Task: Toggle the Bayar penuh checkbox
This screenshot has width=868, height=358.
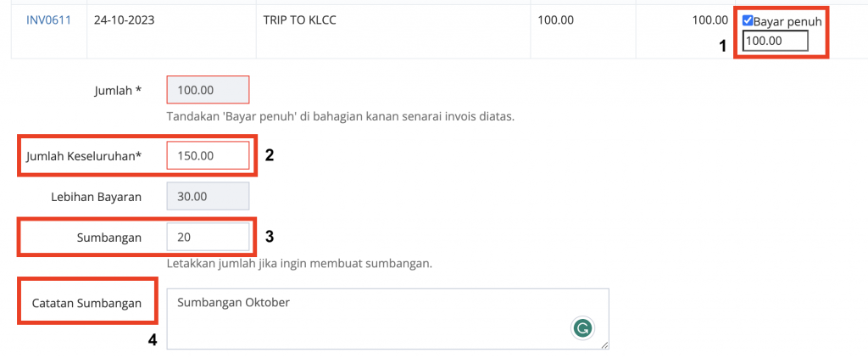Action: click(x=748, y=21)
